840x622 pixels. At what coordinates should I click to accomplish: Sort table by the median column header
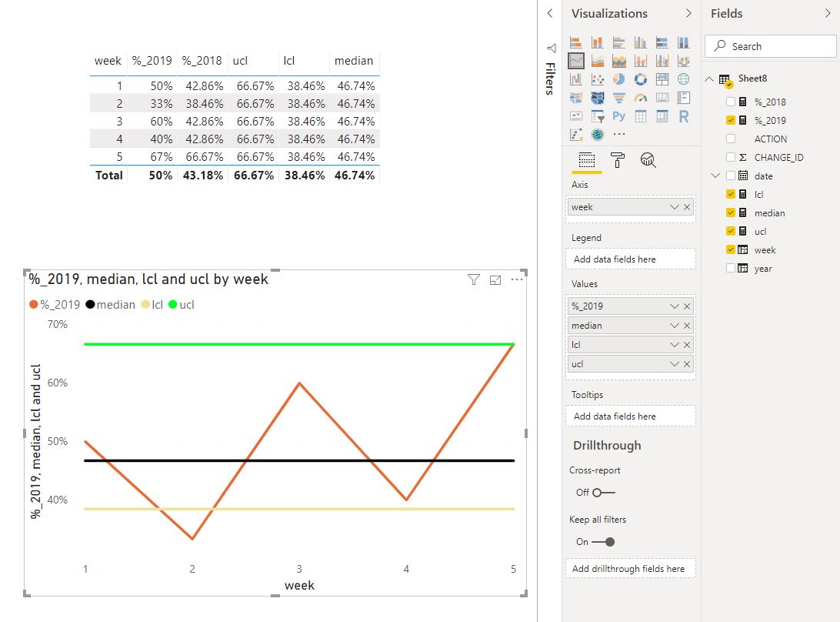354,61
